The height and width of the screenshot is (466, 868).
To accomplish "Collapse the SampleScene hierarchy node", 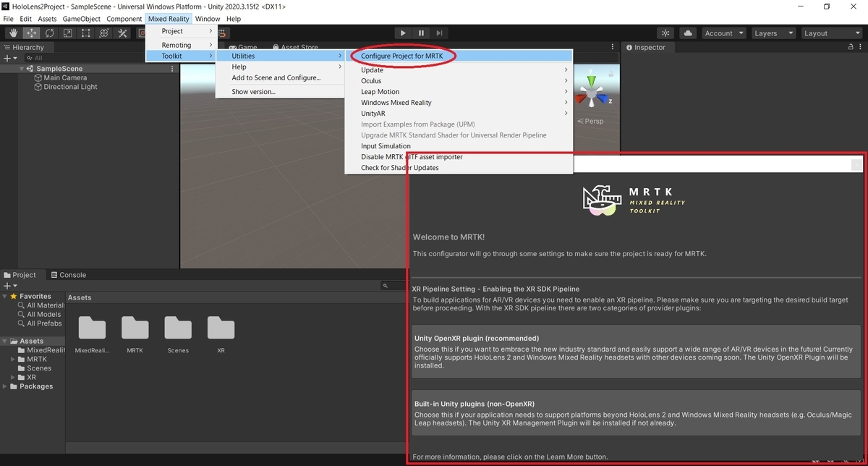I will click(22, 69).
